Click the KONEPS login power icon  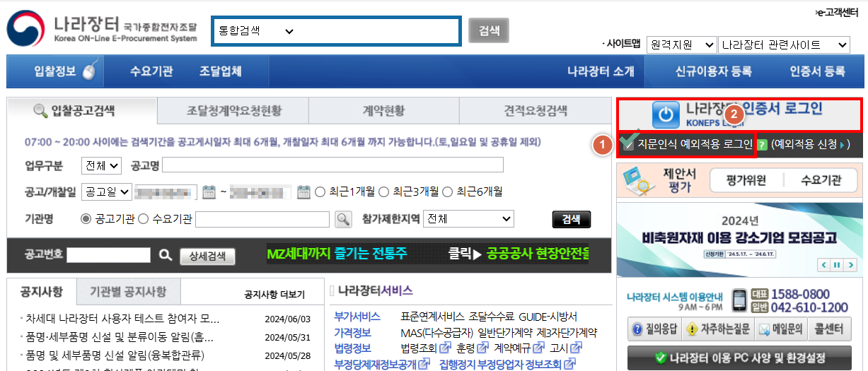[664, 116]
